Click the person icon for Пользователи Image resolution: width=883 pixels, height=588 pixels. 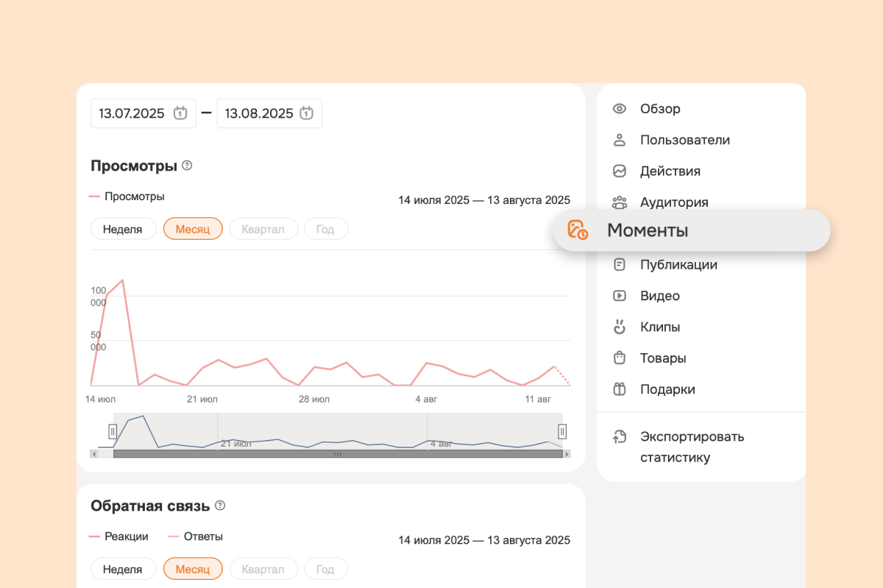click(x=620, y=140)
